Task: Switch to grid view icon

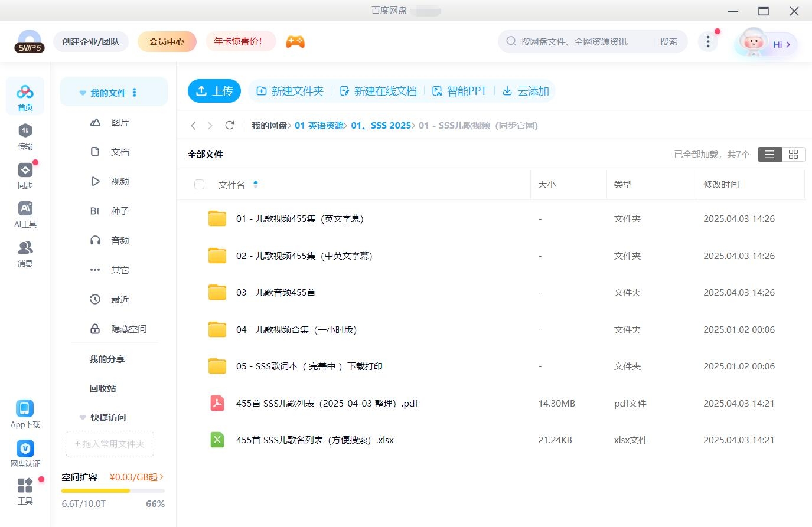Action: coord(793,154)
